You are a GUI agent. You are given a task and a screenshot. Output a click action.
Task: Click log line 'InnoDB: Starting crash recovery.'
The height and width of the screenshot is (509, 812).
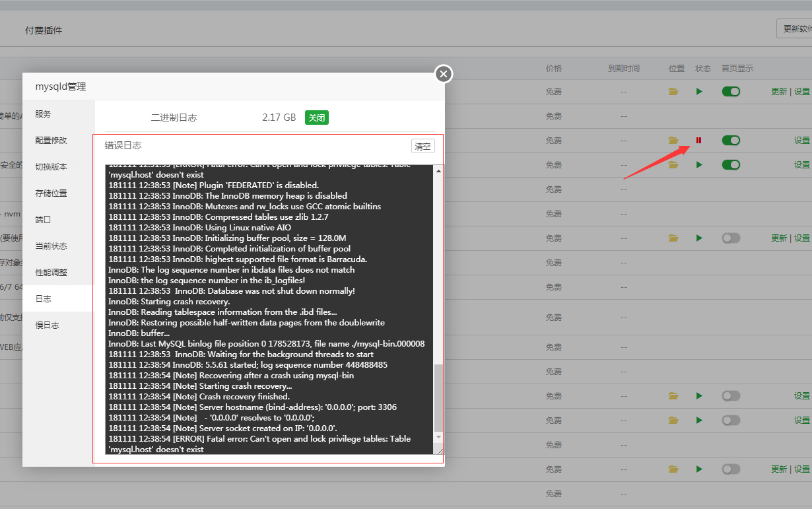[169, 302]
